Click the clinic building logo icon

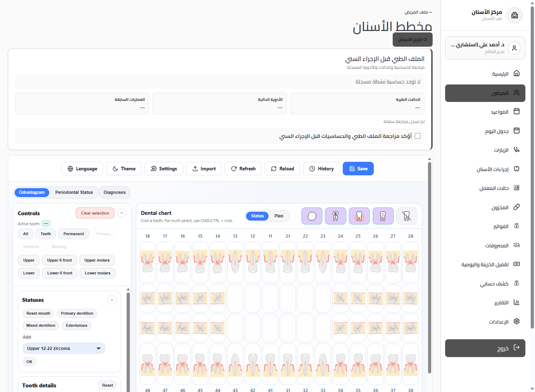(x=514, y=15)
